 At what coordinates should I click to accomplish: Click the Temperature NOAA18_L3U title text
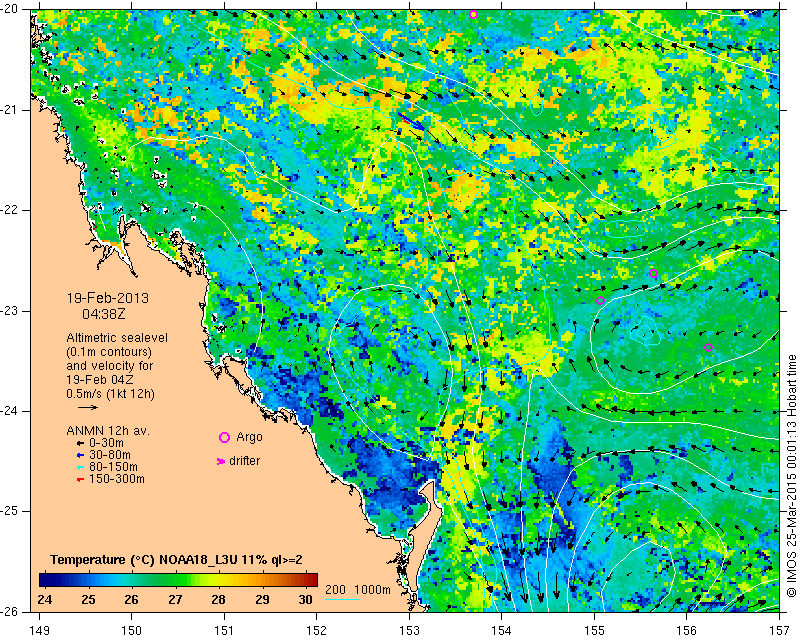(x=176, y=560)
